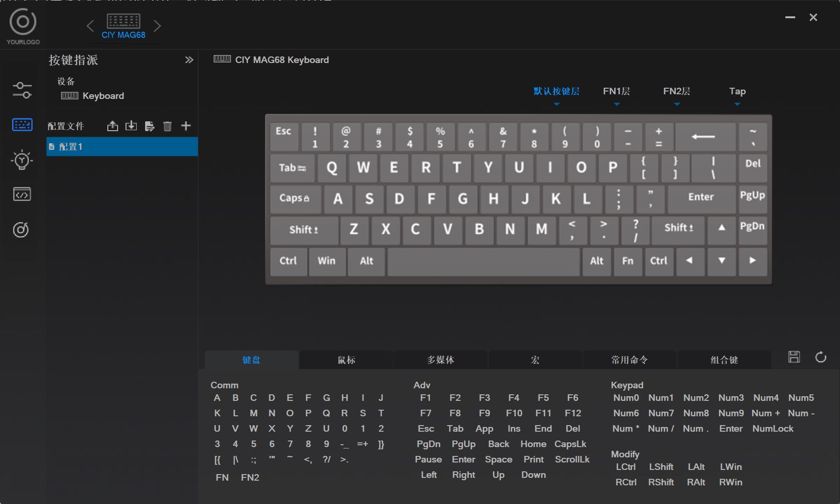This screenshot has width=840, height=504.
Task: Delete profile using the trash icon
Action: (168, 126)
